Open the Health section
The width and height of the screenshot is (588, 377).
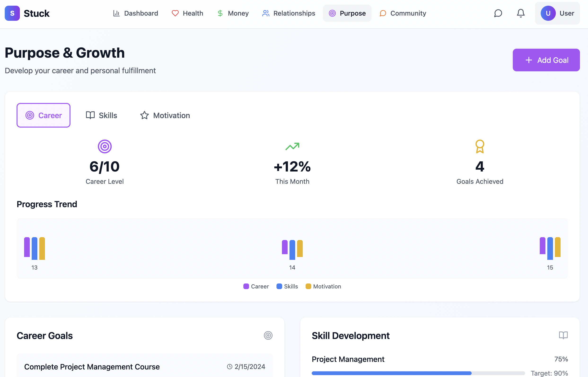click(x=187, y=13)
